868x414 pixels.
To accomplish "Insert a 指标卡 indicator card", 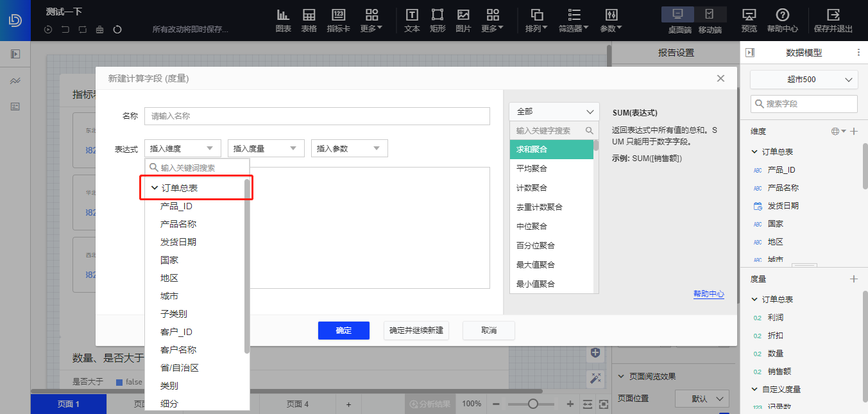I will click(x=338, y=19).
